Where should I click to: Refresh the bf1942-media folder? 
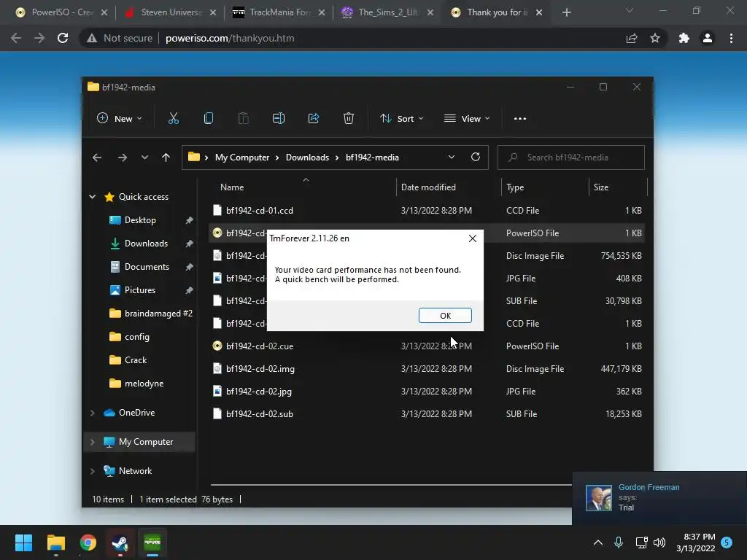[x=476, y=157]
